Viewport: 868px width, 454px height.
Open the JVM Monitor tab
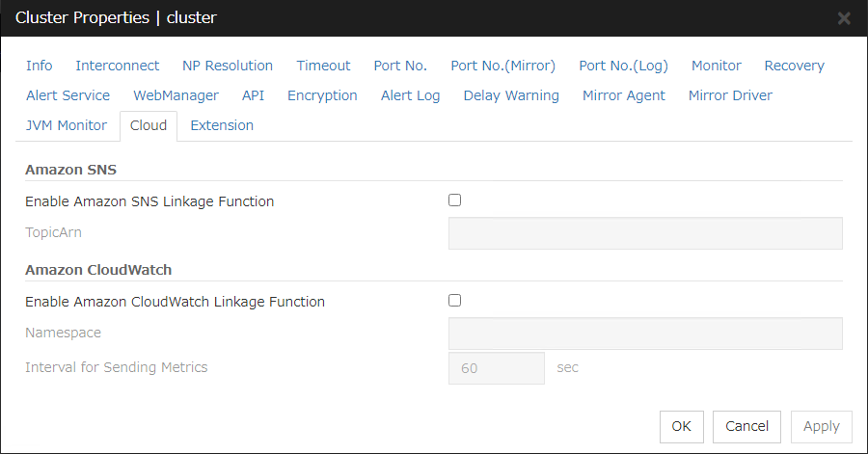67,125
